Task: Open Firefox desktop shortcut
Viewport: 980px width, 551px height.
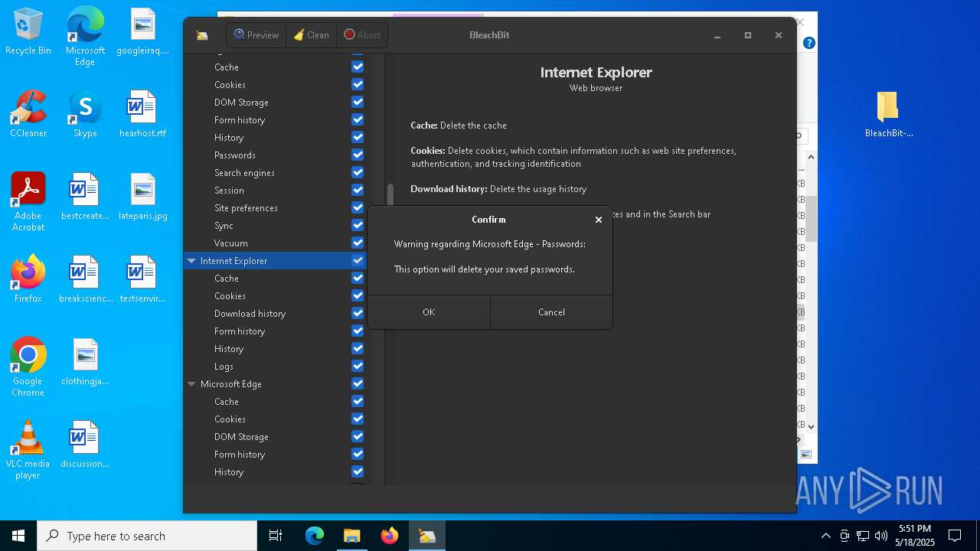Action: point(28,279)
